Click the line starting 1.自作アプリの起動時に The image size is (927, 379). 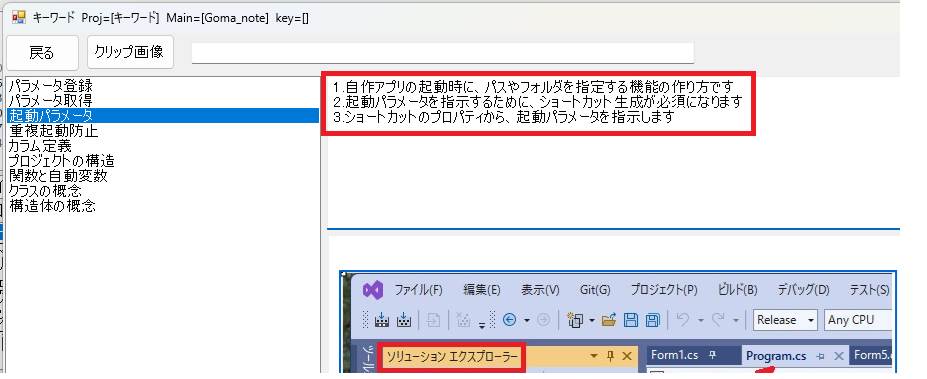point(533,86)
